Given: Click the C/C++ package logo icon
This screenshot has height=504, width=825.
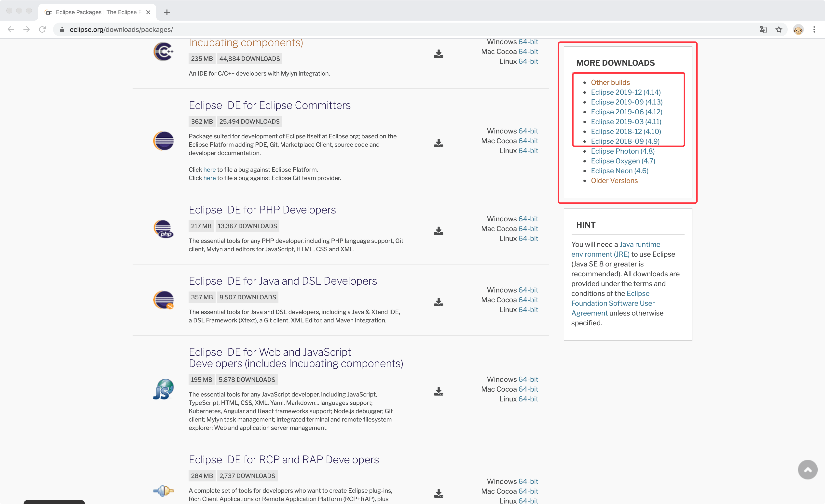Looking at the screenshot, I should pyautogui.click(x=163, y=52).
